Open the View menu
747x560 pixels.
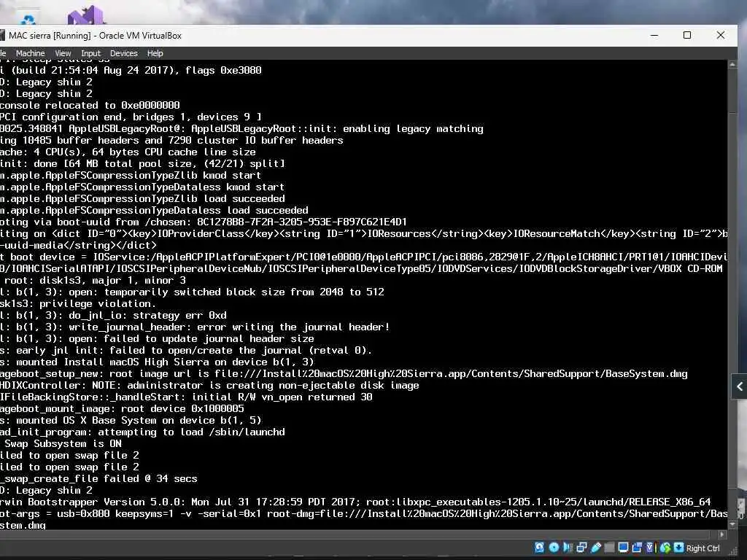click(x=63, y=53)
